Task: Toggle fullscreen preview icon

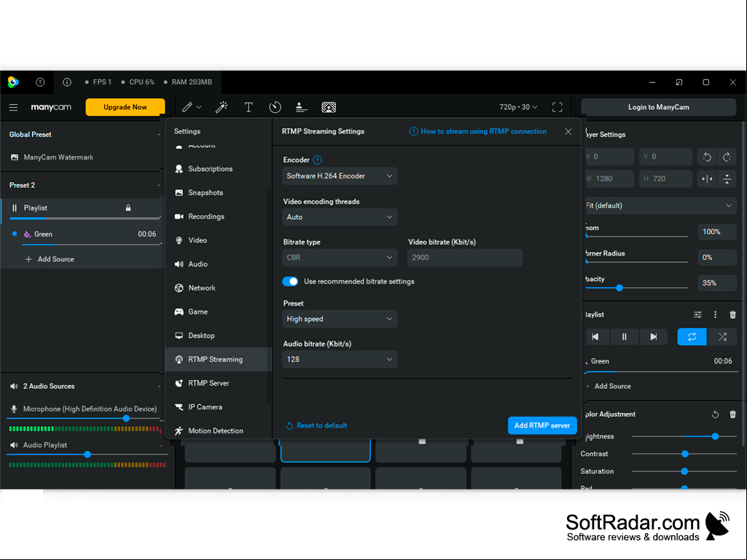Action: pos(558,107)
